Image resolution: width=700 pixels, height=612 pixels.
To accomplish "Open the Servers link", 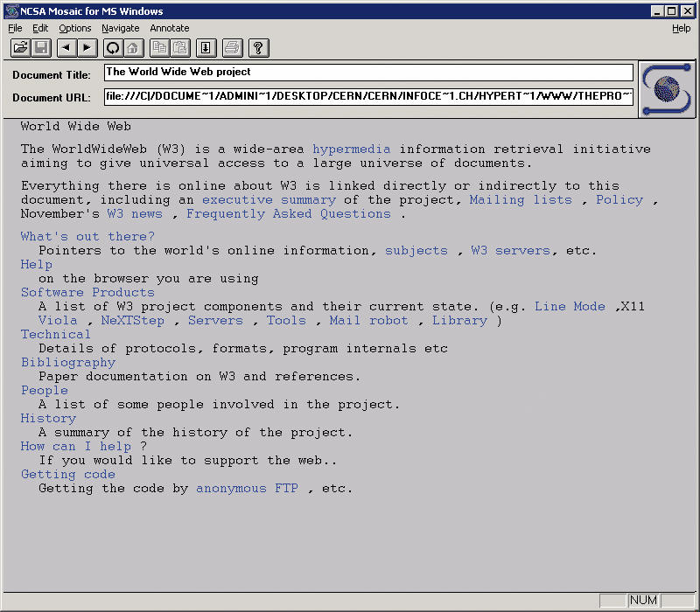I will (x=215, y=321).
